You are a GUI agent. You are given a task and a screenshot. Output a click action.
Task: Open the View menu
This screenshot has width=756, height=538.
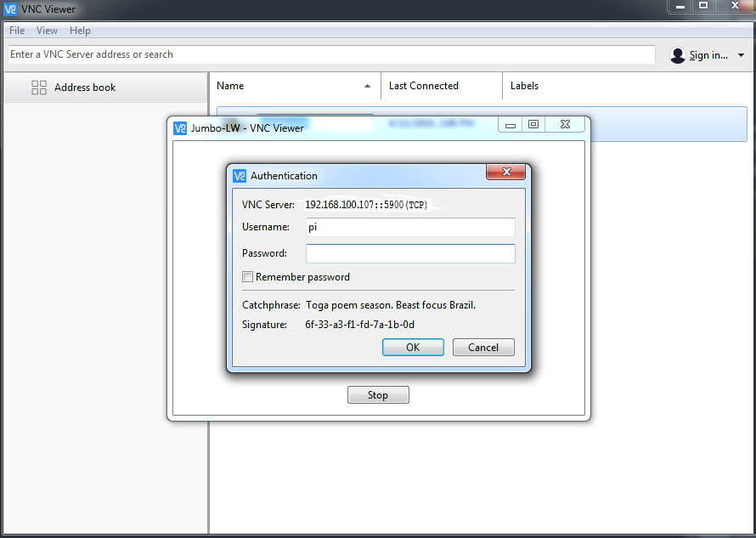[47, 31]
